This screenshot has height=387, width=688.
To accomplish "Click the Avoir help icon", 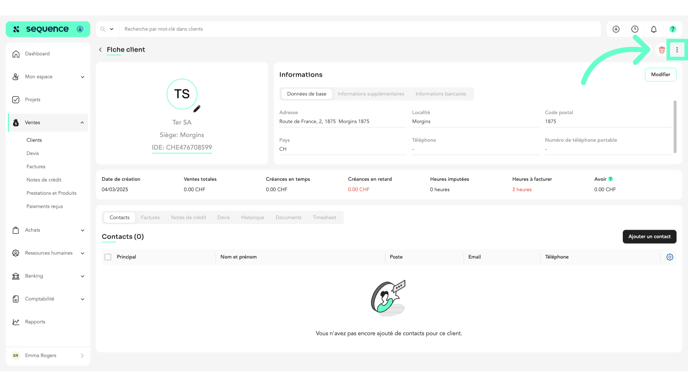I will [610, 179].
